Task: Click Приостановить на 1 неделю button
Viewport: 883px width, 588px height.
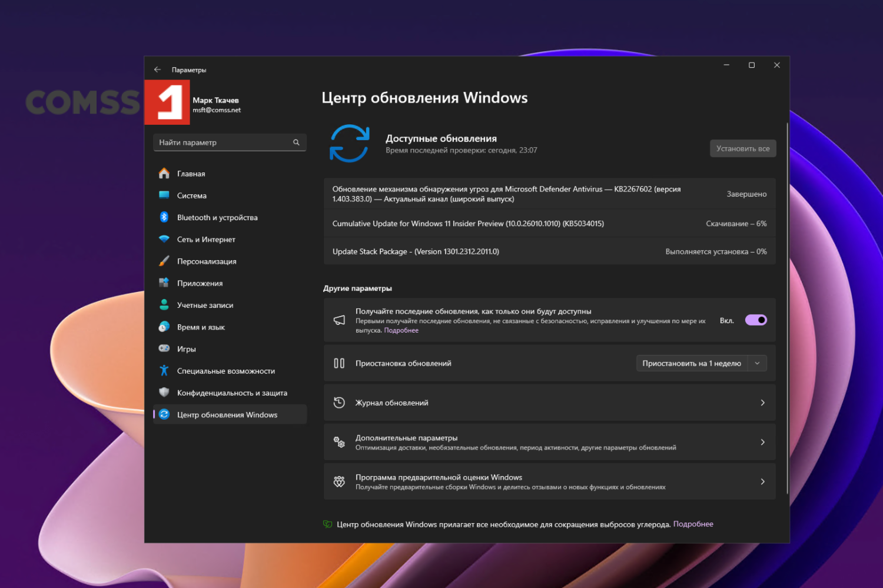Action: coord(691,363)
